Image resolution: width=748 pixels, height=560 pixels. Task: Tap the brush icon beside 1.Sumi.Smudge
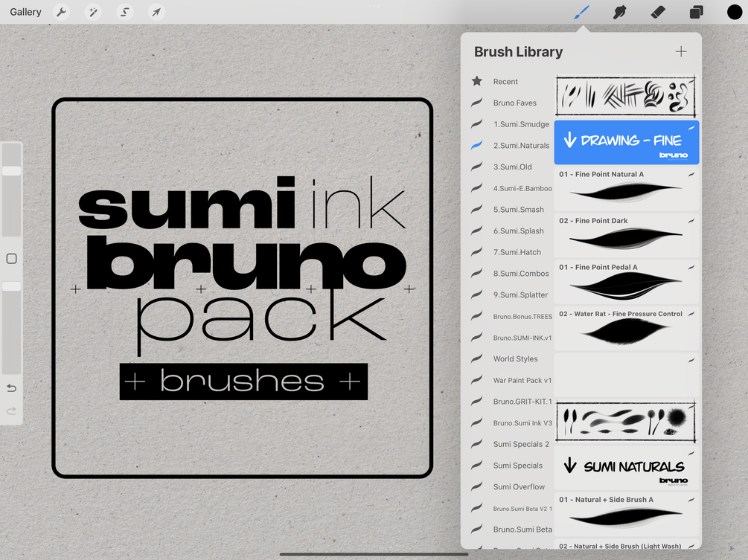point(476,124)
